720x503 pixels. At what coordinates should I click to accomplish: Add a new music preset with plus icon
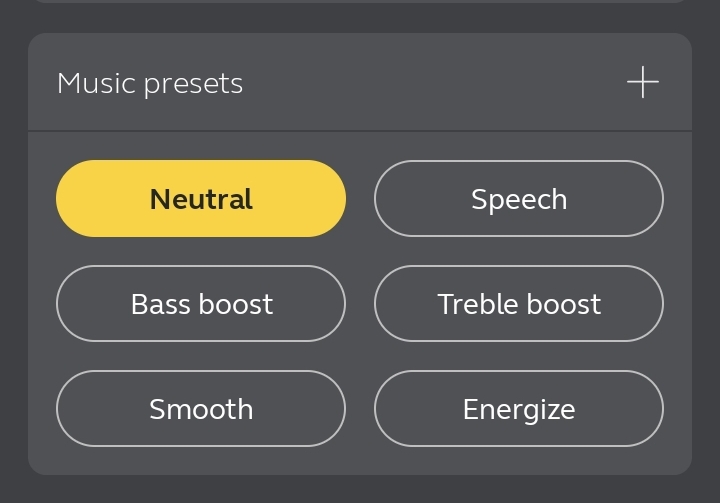coord(643,82)
